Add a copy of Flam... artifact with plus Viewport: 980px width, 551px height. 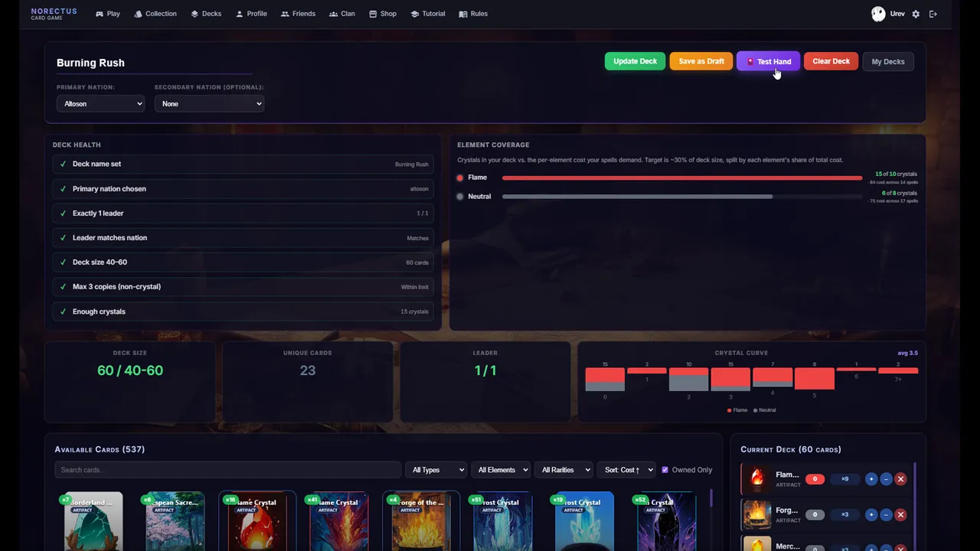(871, 479)
